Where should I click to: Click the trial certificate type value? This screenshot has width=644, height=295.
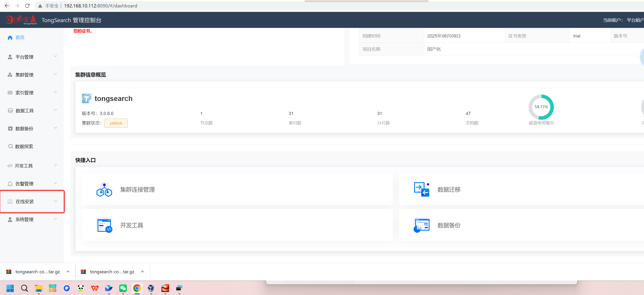576,36
